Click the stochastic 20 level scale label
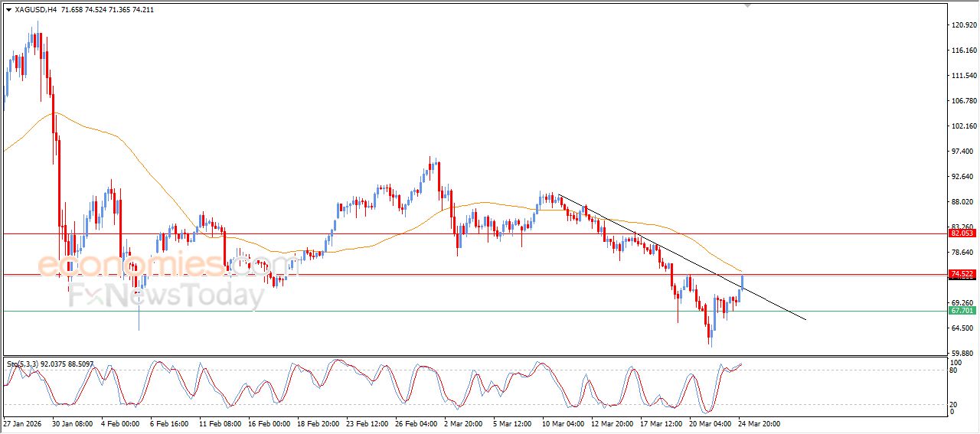Screen dimensions: 980x434 coord(954,404)
